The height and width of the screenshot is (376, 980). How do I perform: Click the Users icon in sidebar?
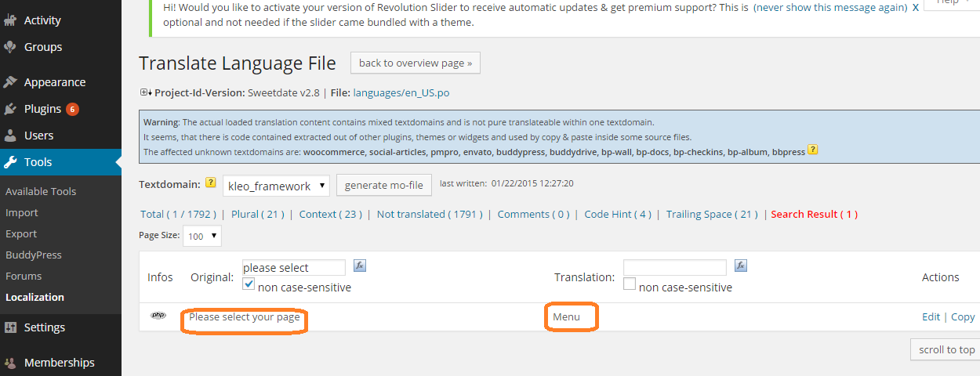10,136
